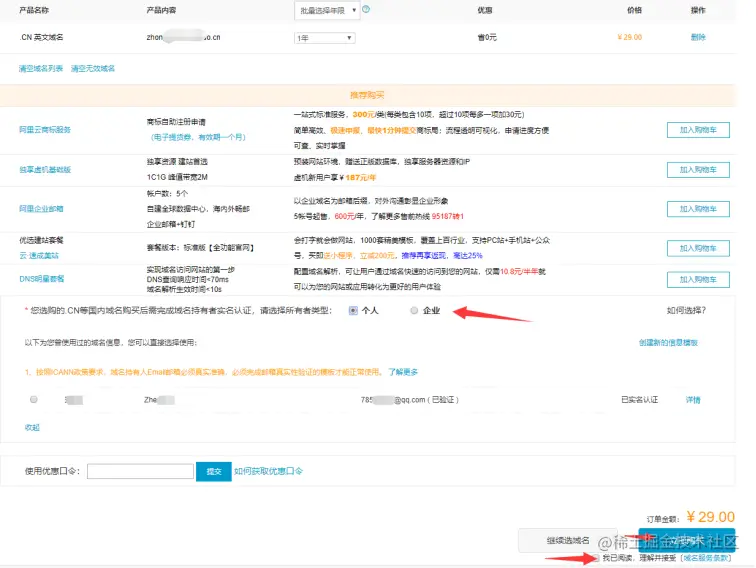The width and height of the screenshot is (756, 568).
Task: Open the 阿里云商标服务 product link
Action: pos(45,130)
